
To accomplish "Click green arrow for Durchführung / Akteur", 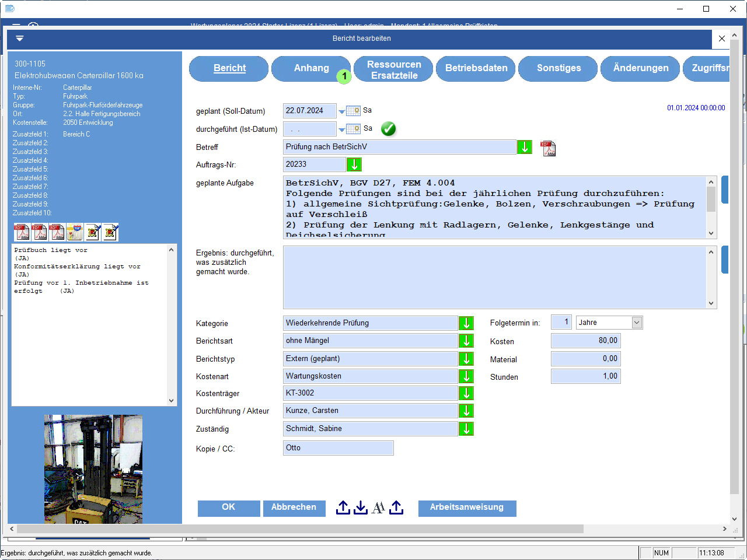I will point(466,411).
